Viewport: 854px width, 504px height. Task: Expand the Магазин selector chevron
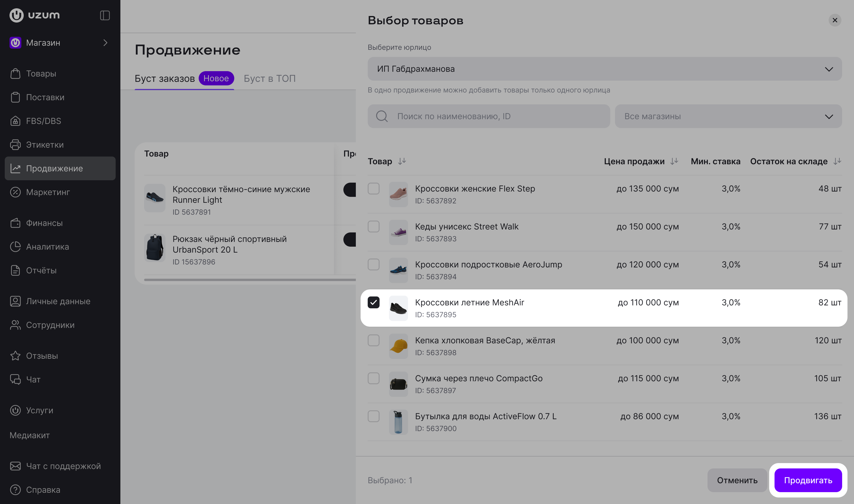105,43
